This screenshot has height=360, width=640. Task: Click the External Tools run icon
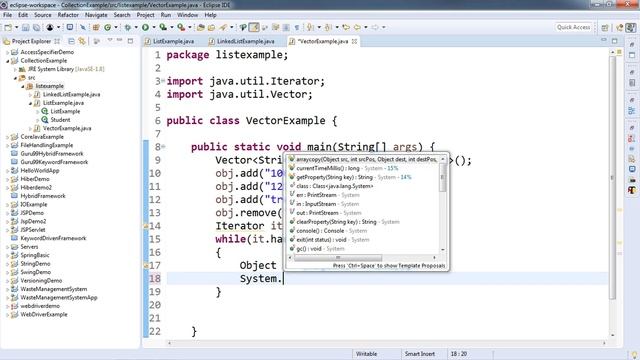[x=181, y=27]
